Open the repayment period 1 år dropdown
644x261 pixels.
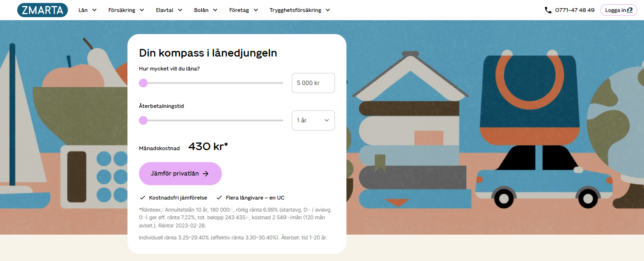click(x=313, y=120)
